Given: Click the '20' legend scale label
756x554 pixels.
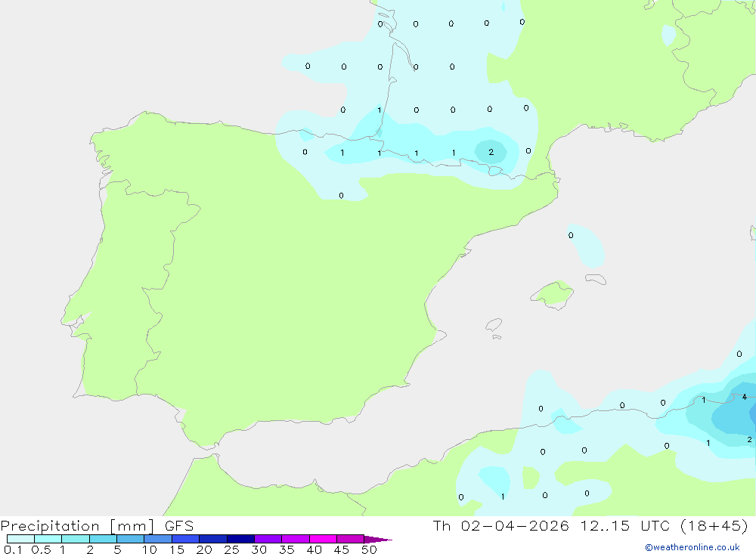Looking at the screenshot, I should 204,549.
